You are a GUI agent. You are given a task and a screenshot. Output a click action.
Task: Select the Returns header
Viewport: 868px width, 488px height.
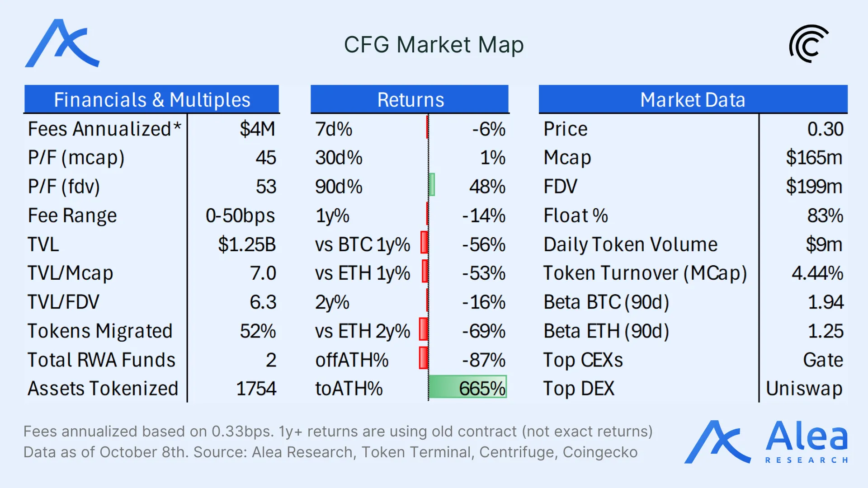[x=410, y=99]
